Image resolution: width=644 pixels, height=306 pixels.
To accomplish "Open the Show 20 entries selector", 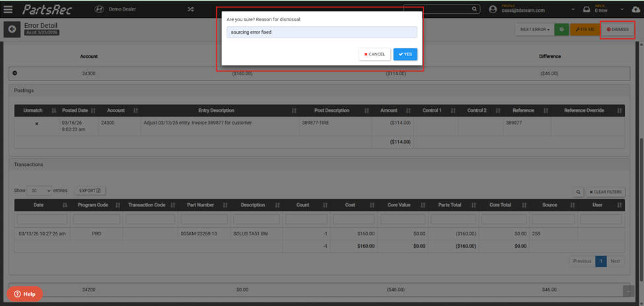I will coord(40,191).
